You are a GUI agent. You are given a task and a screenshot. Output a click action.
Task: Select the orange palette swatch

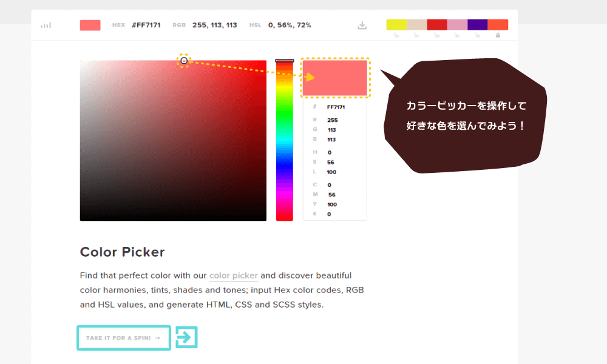(x=498, y=25)
